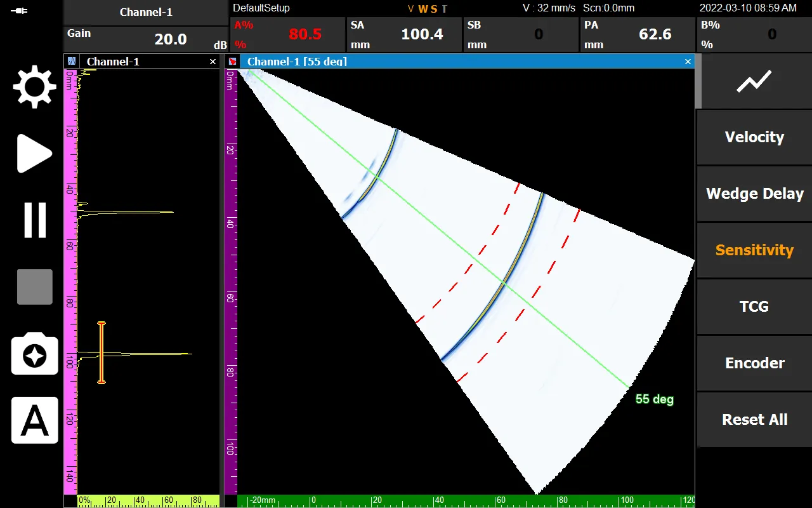Select the Encoder option
The height and width of the screenshot is (508, 812).
[x=754, y=363]
